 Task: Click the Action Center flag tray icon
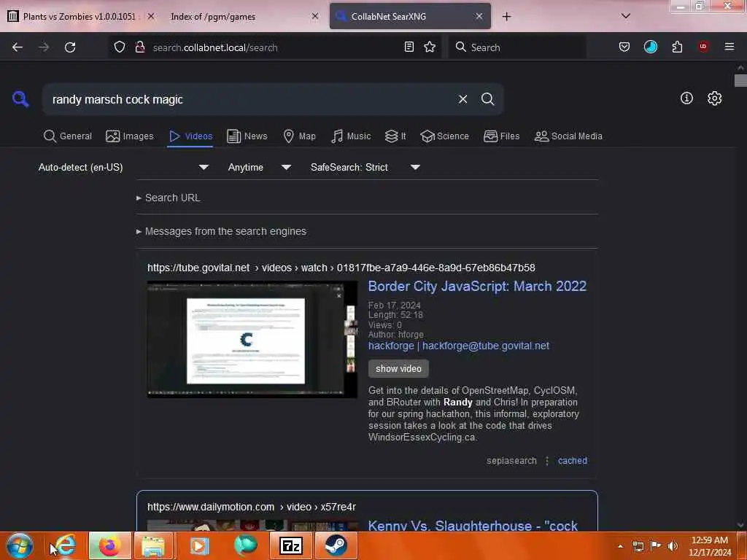pyautogui.click(x=656, y=546)
